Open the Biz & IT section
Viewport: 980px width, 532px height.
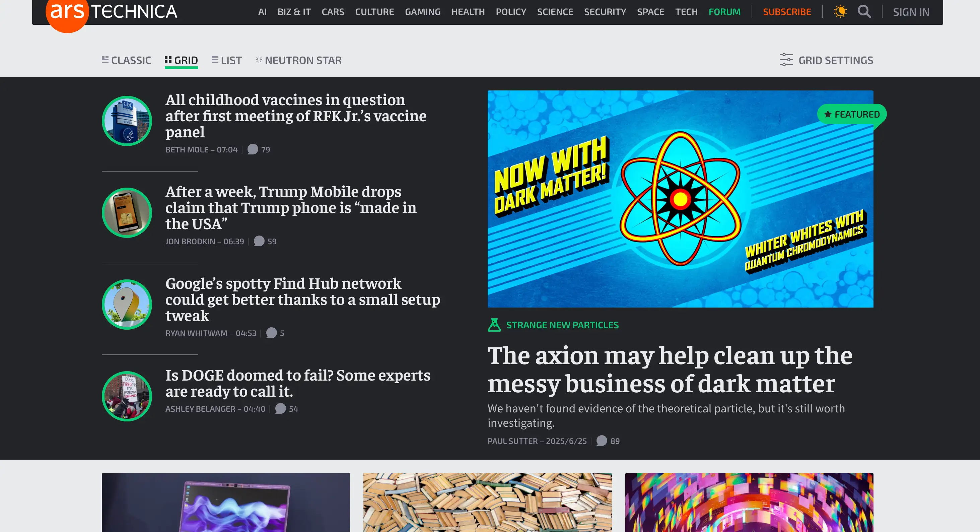(x=294, y=12)
